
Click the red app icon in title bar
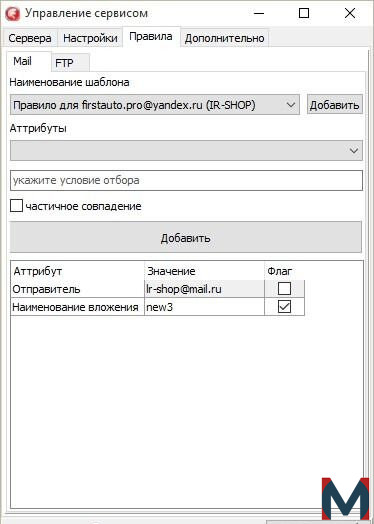point(13,14)
